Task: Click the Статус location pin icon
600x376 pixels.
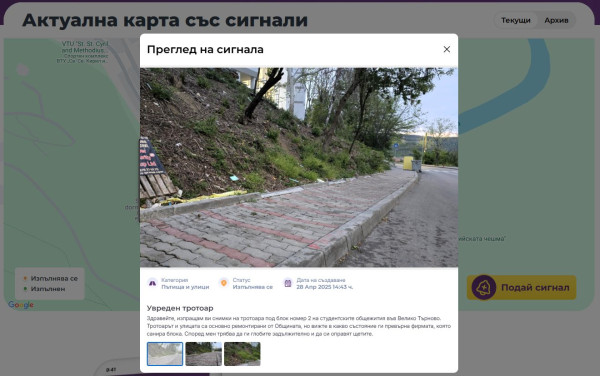Action: (224, 283)
